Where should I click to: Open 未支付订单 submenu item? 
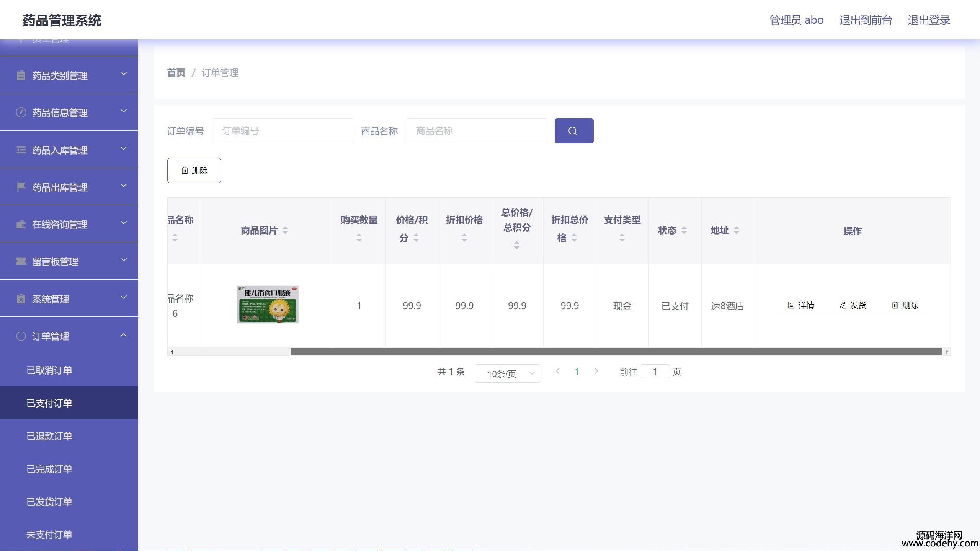click(69, 535)
